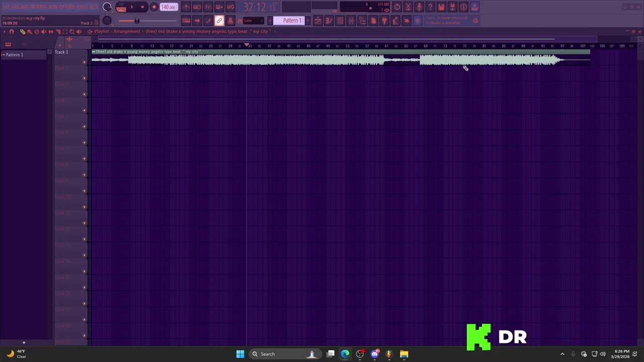Open Windows Start button

240,354
